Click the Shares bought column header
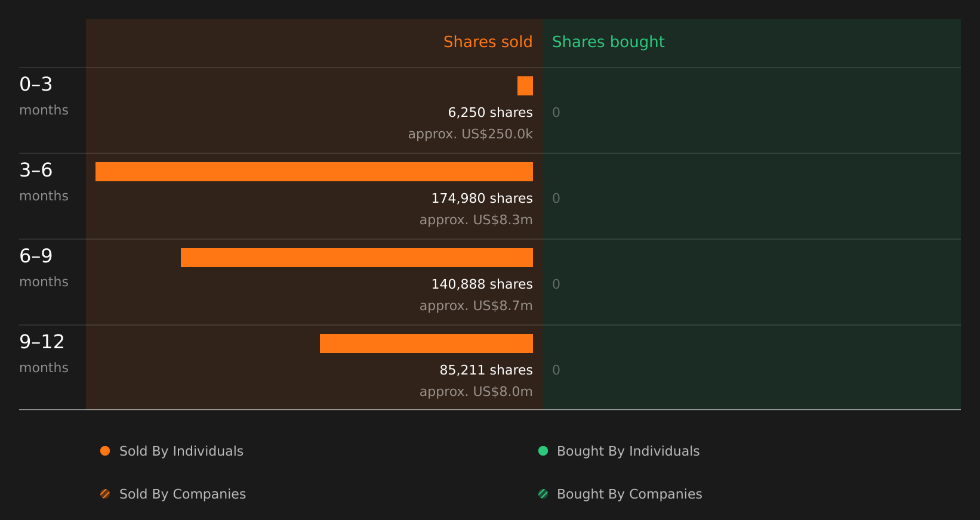 (x=608, y=42)
